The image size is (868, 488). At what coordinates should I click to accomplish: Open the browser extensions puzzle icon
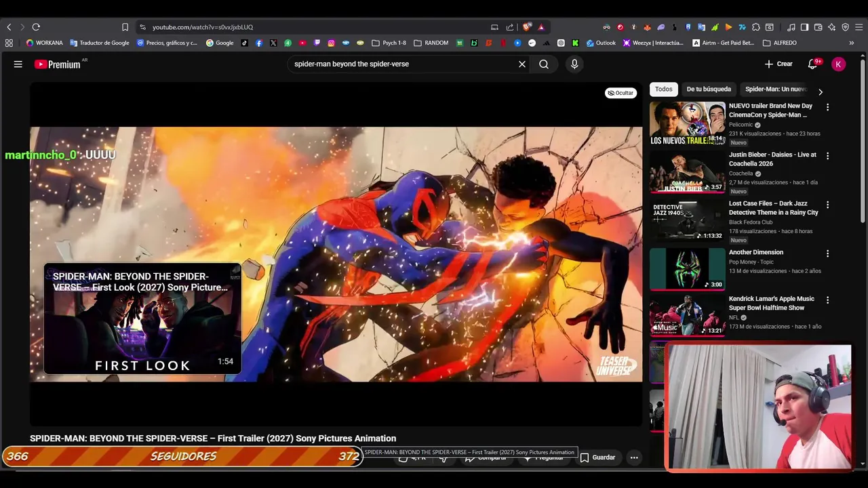[x=756, y=27]
